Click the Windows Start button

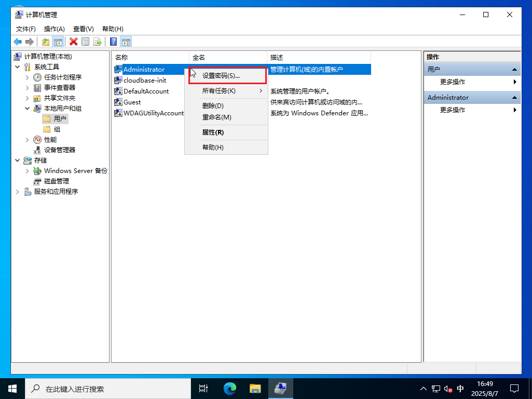tap(12, 389)
